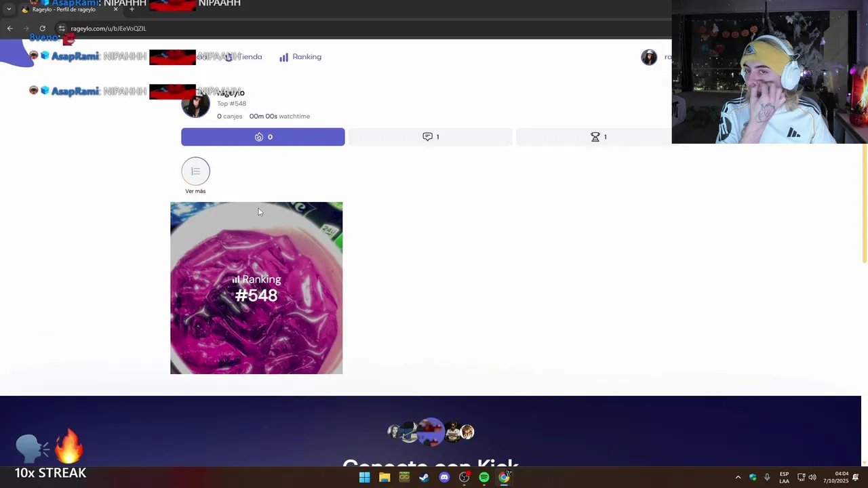Select the trophy tab showing 1
This screenshot has height=488, width=868.
pos(597,137)
